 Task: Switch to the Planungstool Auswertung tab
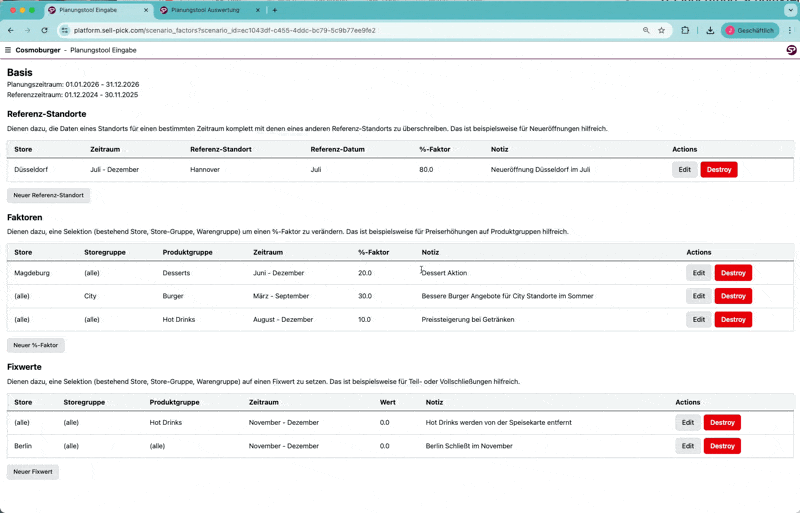click(x=204, y=10)
